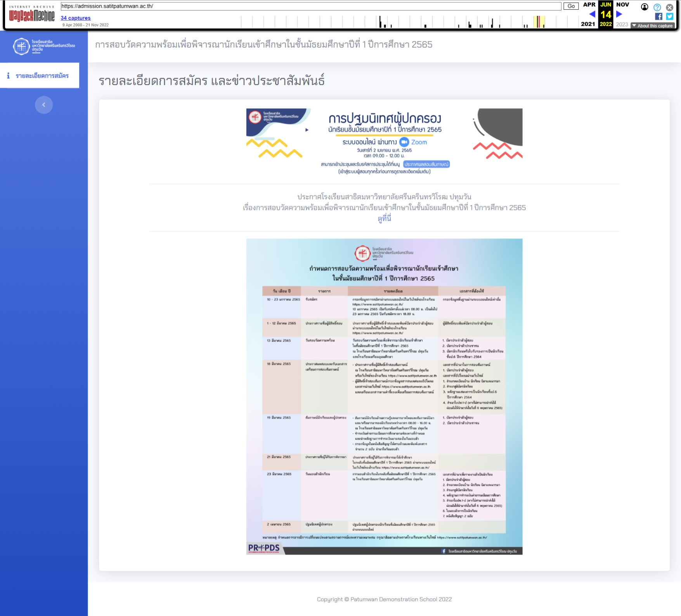This screenshot has height=616, width=681.
Task: Close the Wayback toolbar with X icon
Action: [670, 7]
